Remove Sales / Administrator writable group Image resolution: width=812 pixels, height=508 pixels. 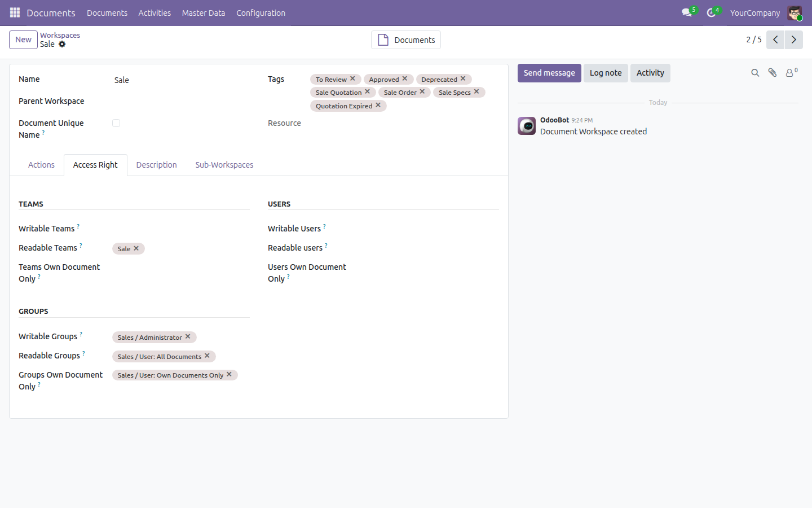coord(188,337)
